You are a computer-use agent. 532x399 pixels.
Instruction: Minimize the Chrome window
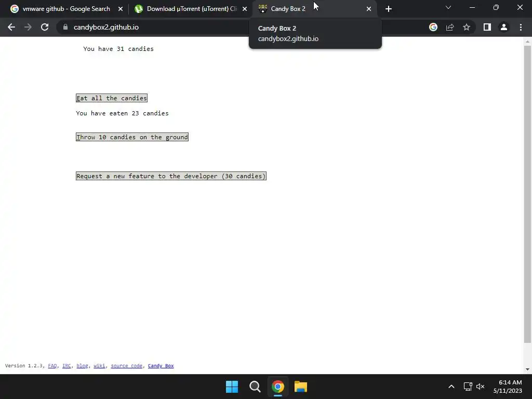[472, 7]
